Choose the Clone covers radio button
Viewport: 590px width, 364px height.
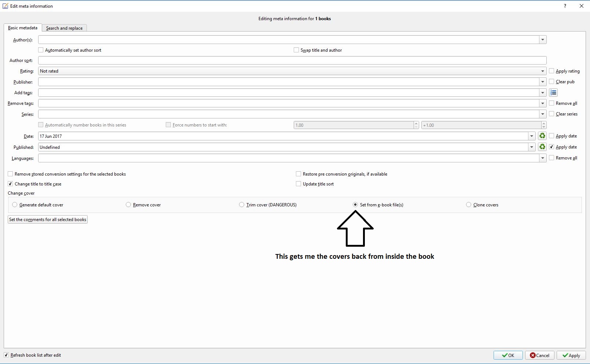pyautogui.click(x=469, y=205)
